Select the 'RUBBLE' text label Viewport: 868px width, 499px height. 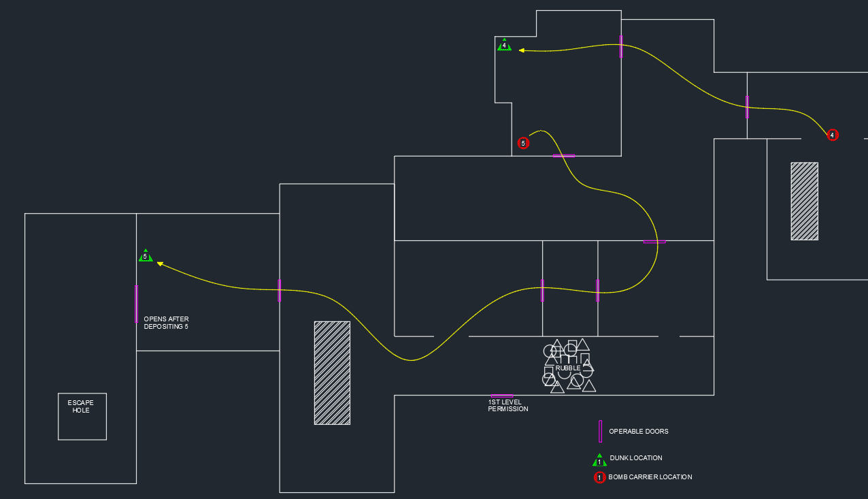pos(568,368)
